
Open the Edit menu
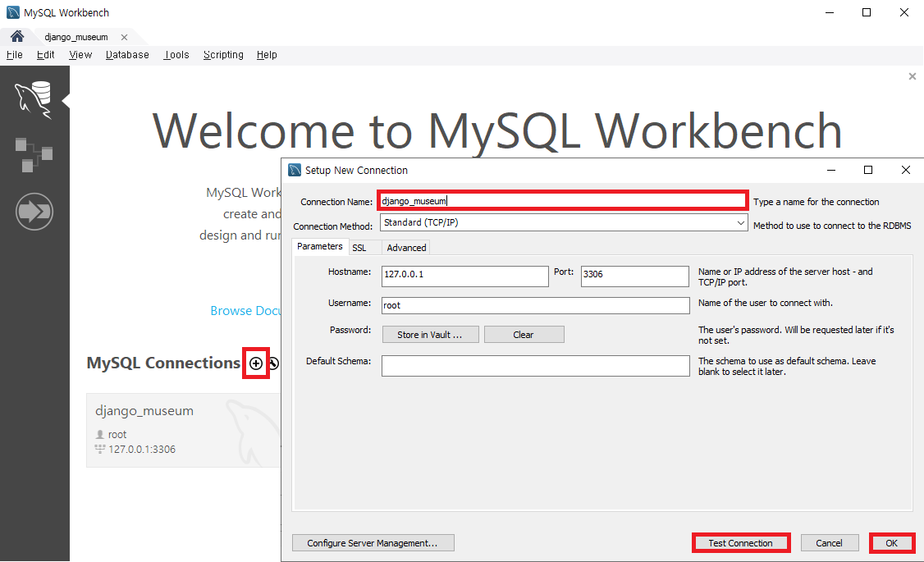(x=45, y=55)
